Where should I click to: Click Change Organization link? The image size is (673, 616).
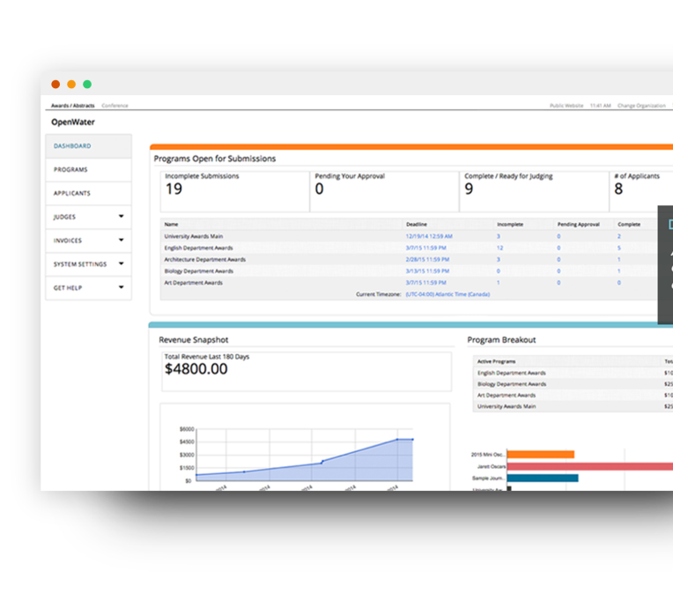click(x=641, y=106)
